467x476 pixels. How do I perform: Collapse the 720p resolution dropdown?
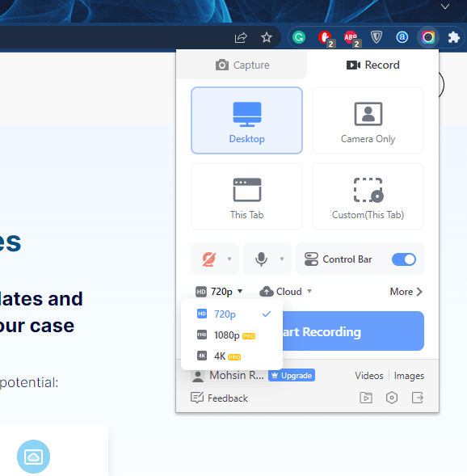[219, 292]
